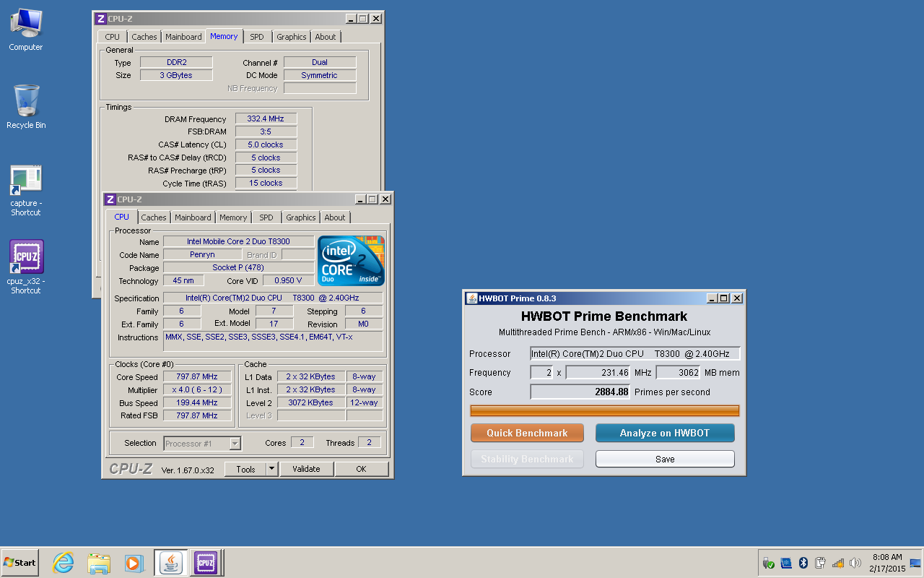
Task: Open the Processor #1 selection dropdown
Action: tap(203, 444)
